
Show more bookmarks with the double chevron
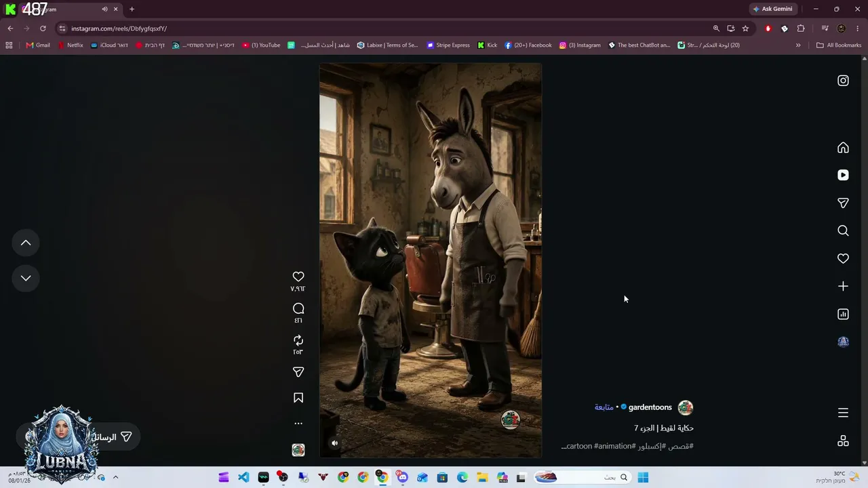[x=798, y=45]
